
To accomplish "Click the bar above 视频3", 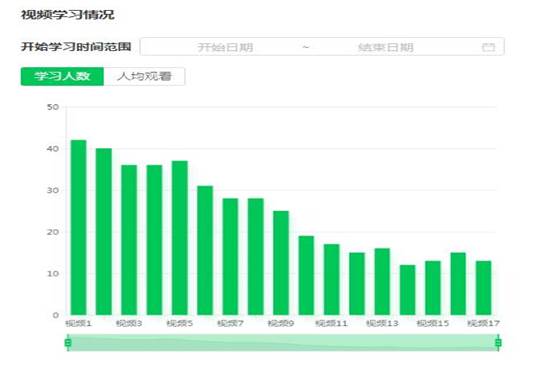I will (x=129, y=240).
